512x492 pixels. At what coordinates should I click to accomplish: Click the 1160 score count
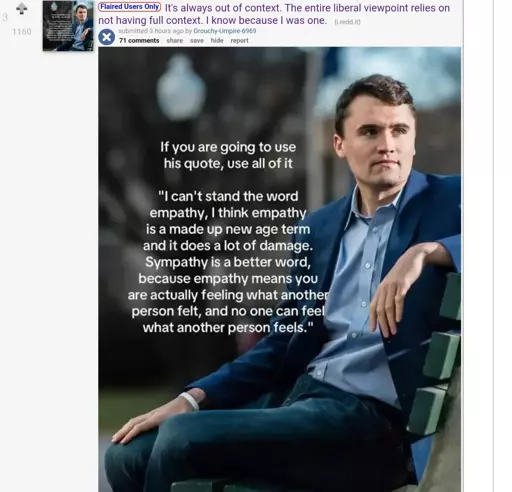(22, 32)
